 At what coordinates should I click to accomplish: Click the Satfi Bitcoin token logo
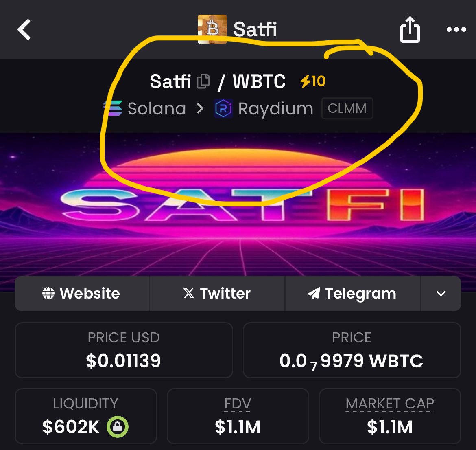(x=212, y=29)
